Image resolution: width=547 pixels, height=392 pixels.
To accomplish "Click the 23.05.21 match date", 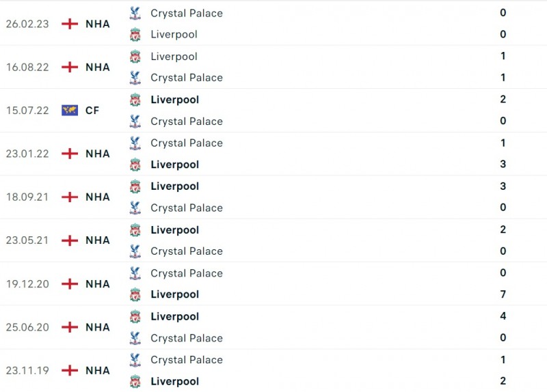I will pos(27,240).
